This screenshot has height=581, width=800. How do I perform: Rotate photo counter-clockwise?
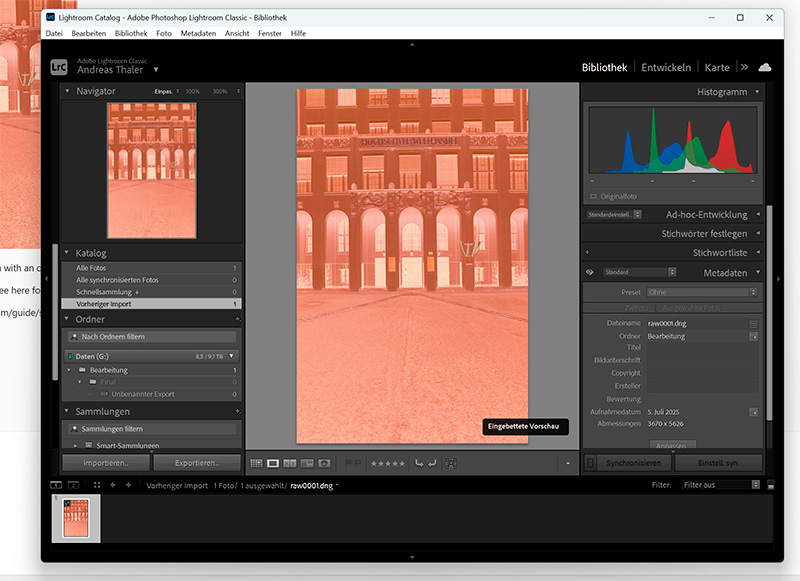pyautogui.click(x=419, y=463)
